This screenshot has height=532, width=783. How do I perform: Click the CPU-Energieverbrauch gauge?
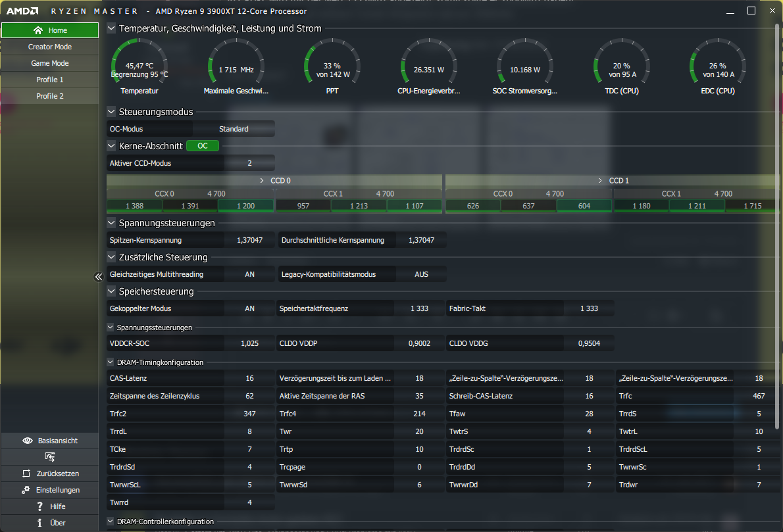point(429,67)
